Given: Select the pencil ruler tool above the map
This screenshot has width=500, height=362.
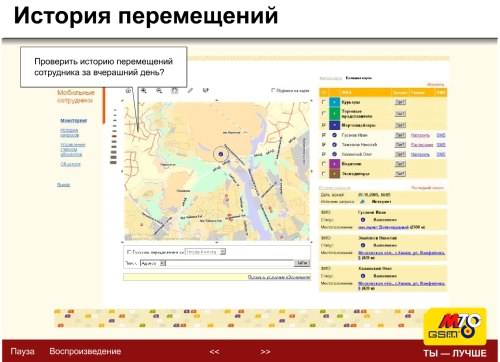Looking at the screenshot, I should tap(190, 90).
